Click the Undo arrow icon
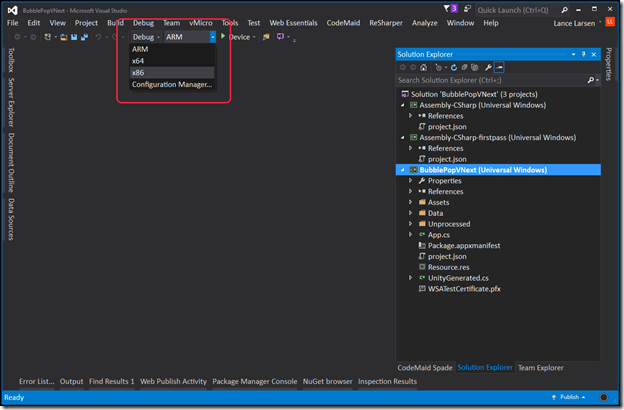 click(x=98, y=37)
